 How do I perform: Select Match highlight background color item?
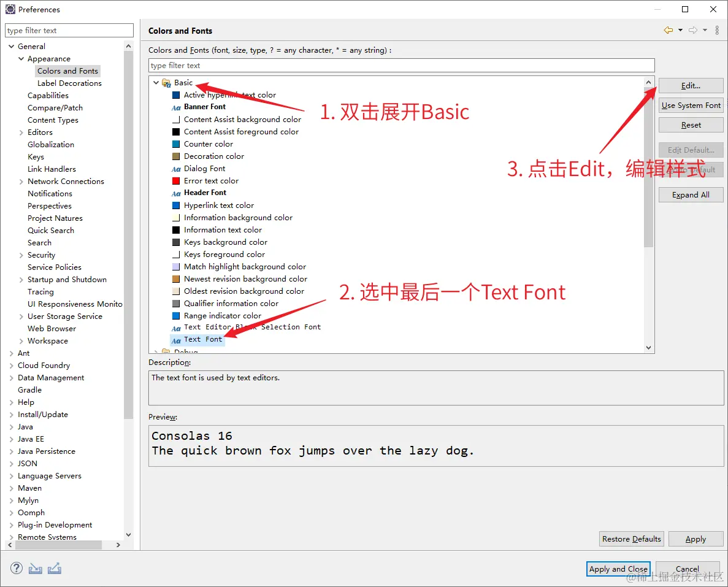(245, 267)
